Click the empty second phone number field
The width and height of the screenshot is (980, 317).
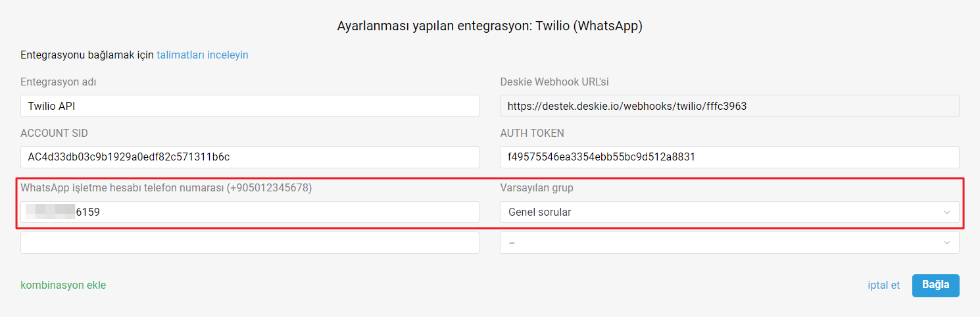pos(250,243)
